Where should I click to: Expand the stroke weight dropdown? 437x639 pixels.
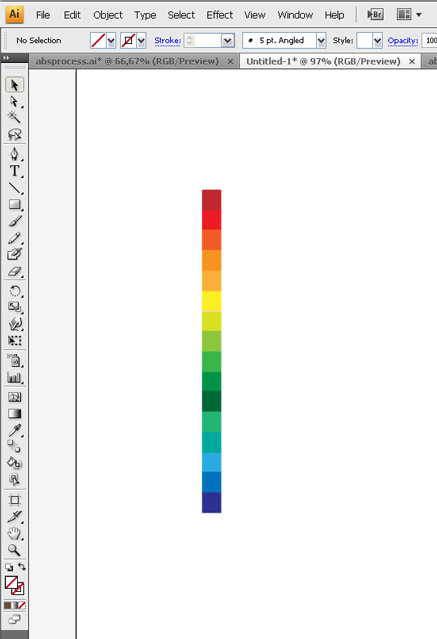click(228, 40)
